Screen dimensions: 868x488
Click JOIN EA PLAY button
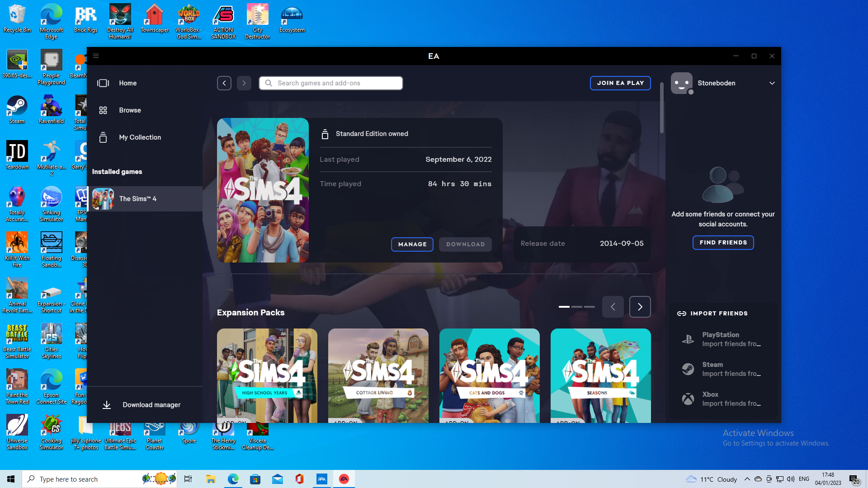coord(620,83)
